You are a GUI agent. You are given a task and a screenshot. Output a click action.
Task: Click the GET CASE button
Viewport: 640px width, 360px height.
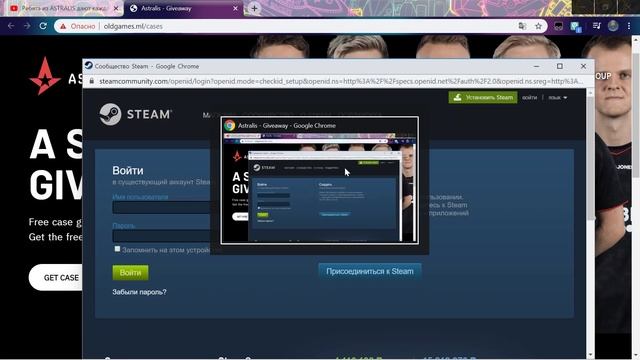(x=56, y=277)
